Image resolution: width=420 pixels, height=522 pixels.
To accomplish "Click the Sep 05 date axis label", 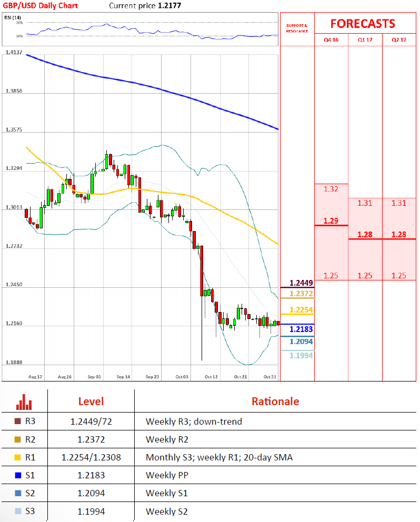I will 94,377.
